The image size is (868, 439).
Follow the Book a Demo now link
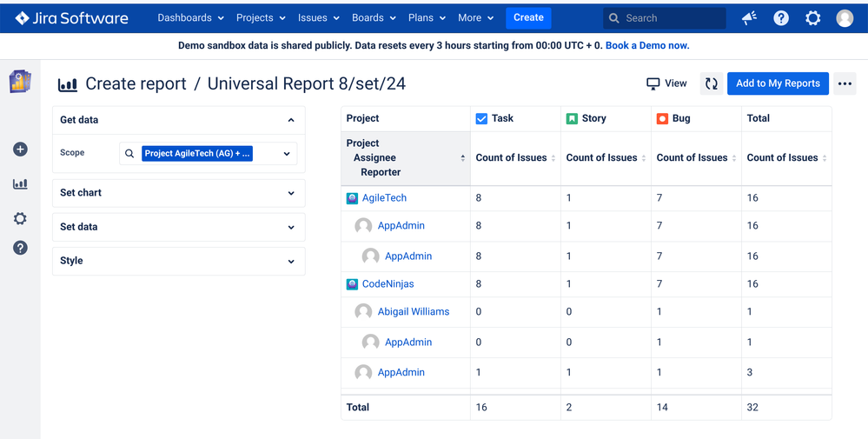click(x=647, y=45)
